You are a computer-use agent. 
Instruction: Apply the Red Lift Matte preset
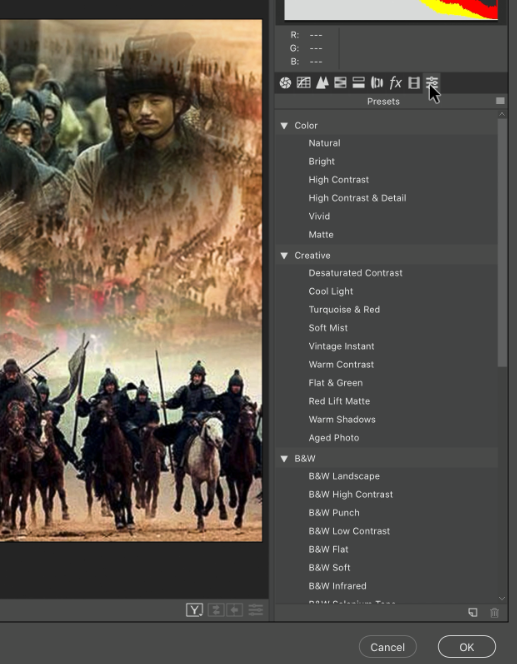click(339, 401)
